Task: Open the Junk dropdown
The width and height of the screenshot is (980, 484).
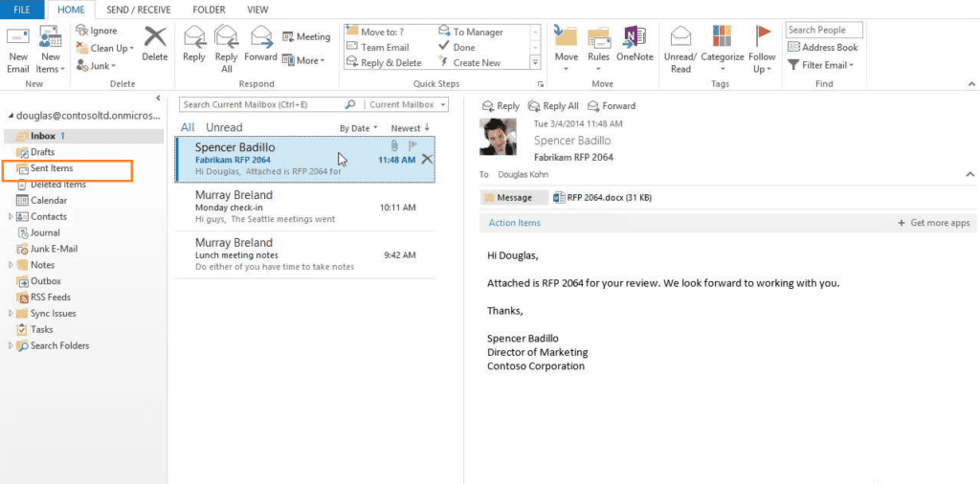Action: click(x=96, y=66)
